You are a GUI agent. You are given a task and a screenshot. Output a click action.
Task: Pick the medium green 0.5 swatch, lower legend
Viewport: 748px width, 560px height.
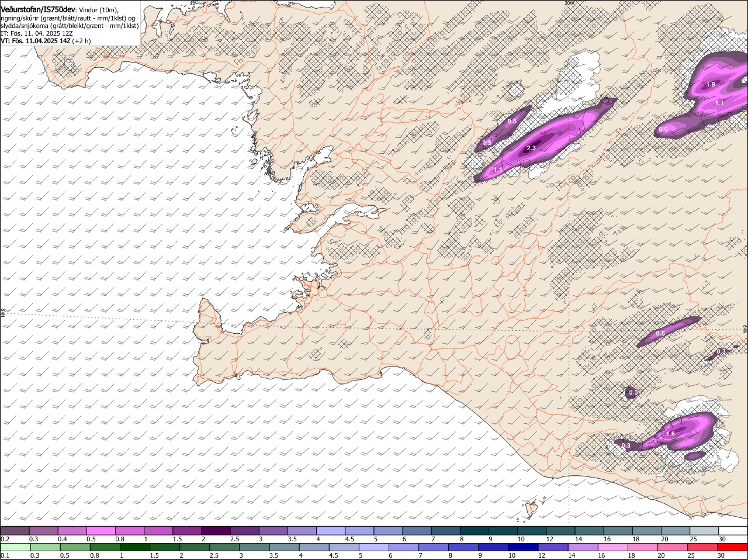pyautogui.click(x=75, y=547)
